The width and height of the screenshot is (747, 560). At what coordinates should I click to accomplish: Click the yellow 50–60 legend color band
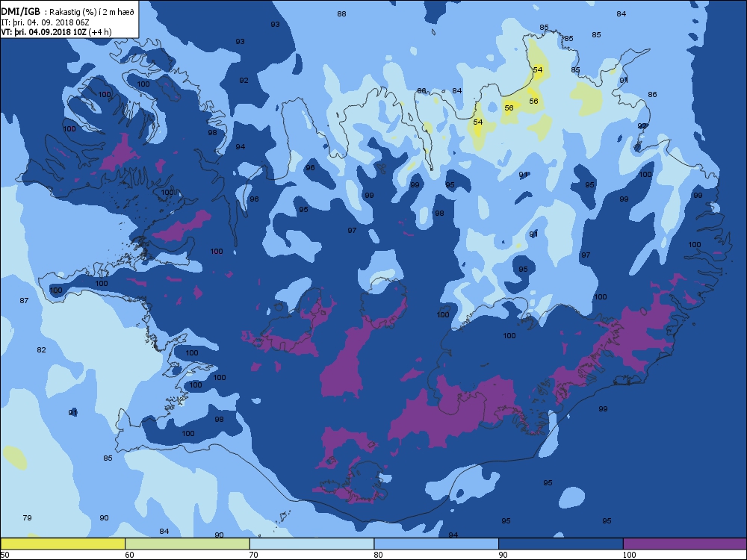(63, 544)
